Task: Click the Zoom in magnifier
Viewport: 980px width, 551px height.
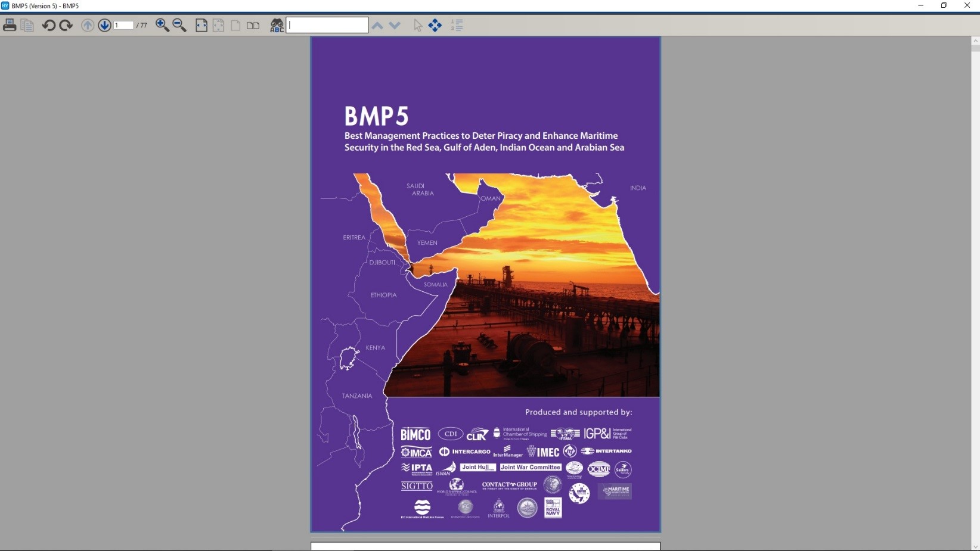Action: pyautogui.click(x=162, y=25)
